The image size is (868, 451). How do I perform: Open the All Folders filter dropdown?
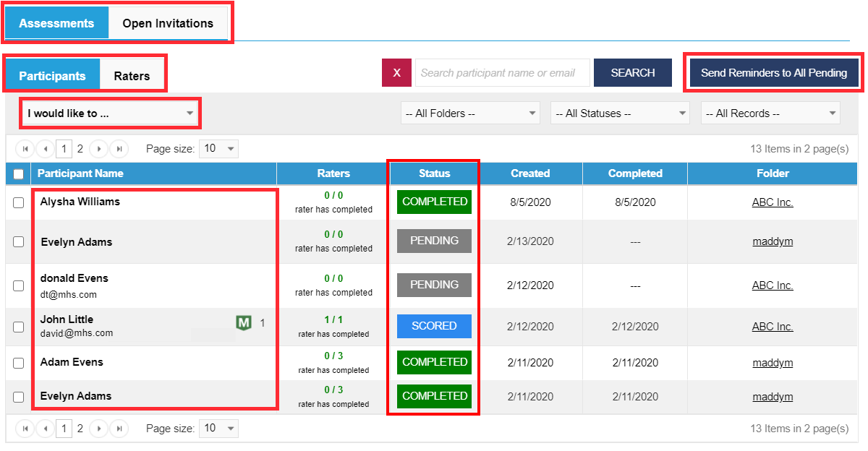pyautogui.click(x=470, y=113)
